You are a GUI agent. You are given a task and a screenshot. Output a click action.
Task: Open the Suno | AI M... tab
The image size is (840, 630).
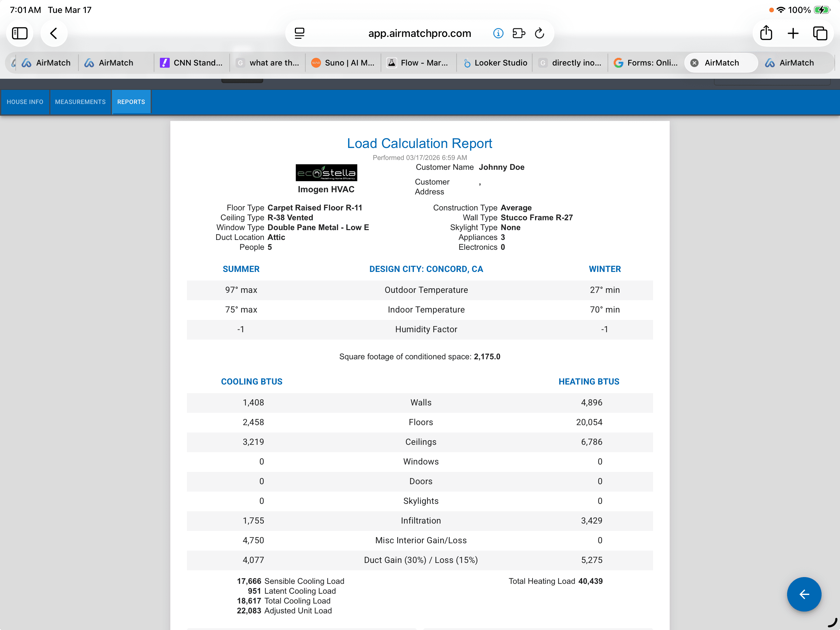click(343, 63)
